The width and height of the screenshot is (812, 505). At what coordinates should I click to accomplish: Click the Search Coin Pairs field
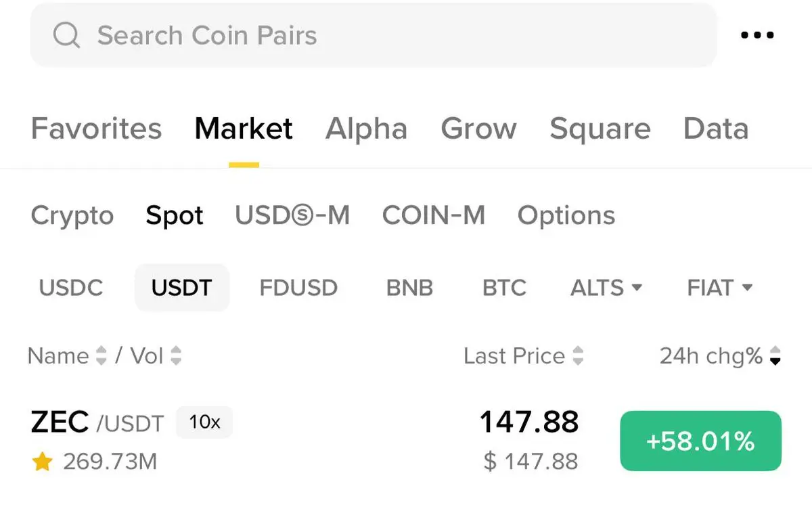point(372,35)
